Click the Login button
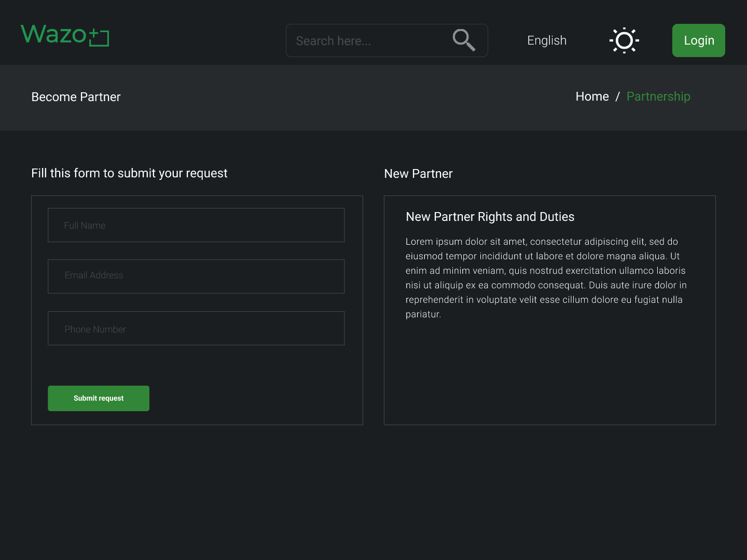This screenshot has height=560, width=747. tap(698, 40)
